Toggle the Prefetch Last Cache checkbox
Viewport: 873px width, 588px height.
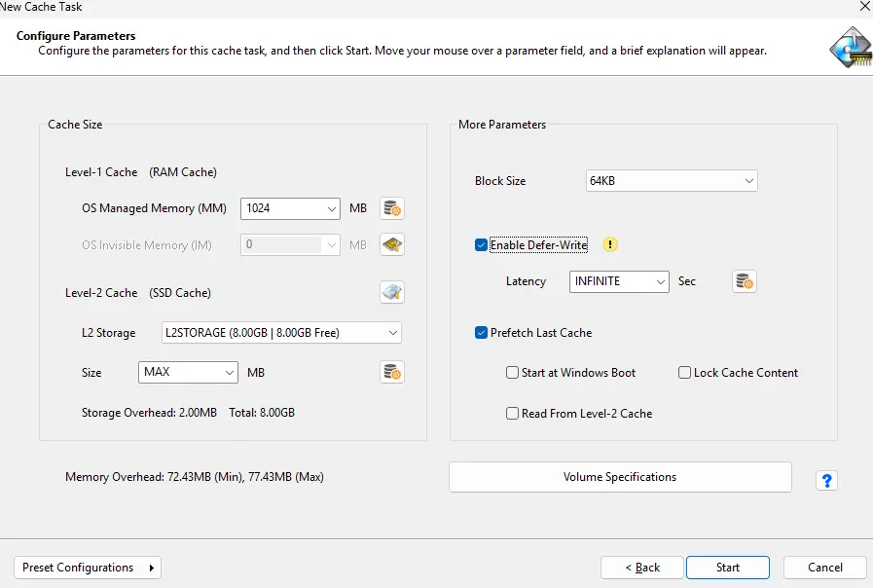(481, 333)
